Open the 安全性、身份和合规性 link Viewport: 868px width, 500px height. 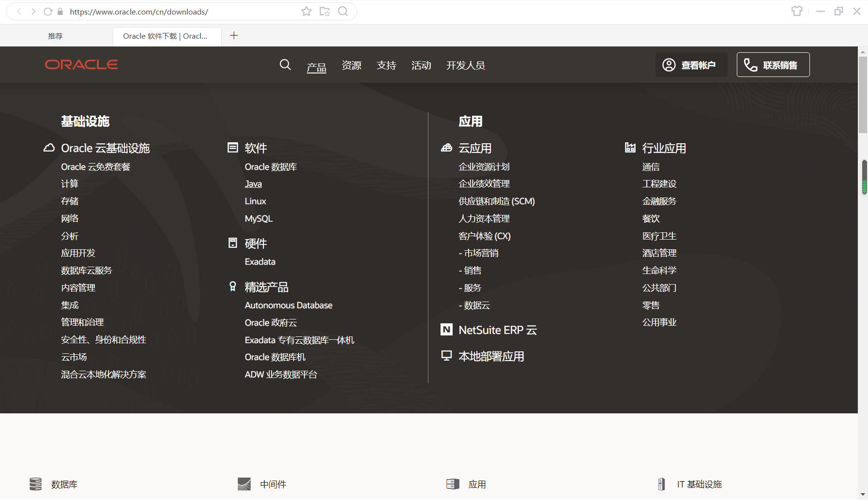pos(104,340)
